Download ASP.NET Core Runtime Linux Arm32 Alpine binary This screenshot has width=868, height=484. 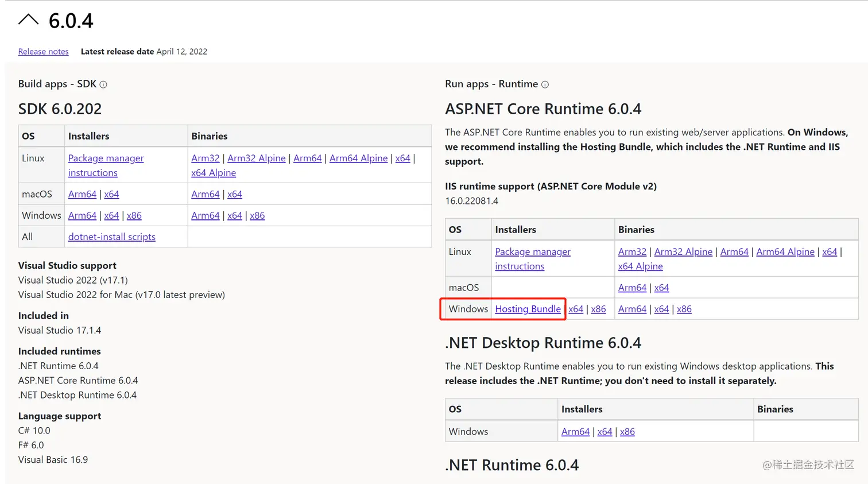point(683,251)
